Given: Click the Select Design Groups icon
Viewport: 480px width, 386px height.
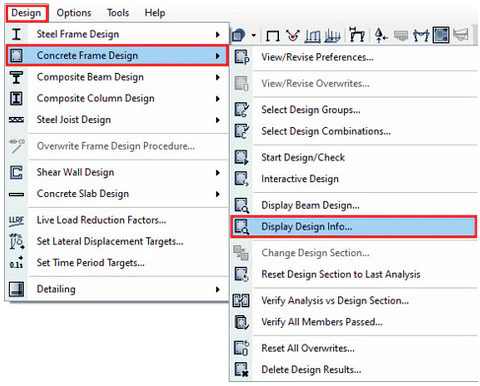Looking at the screenshot, I should point(242,110).
